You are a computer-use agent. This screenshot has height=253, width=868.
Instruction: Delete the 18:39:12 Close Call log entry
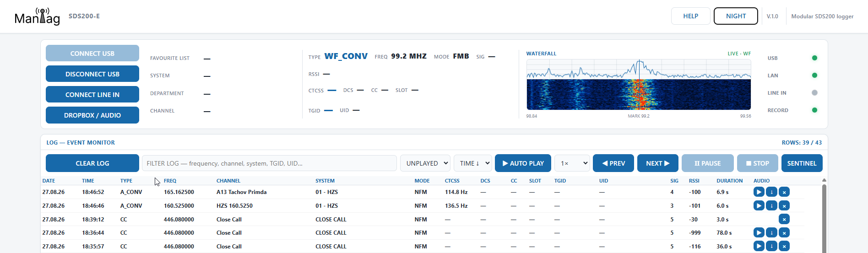point(784,219)
